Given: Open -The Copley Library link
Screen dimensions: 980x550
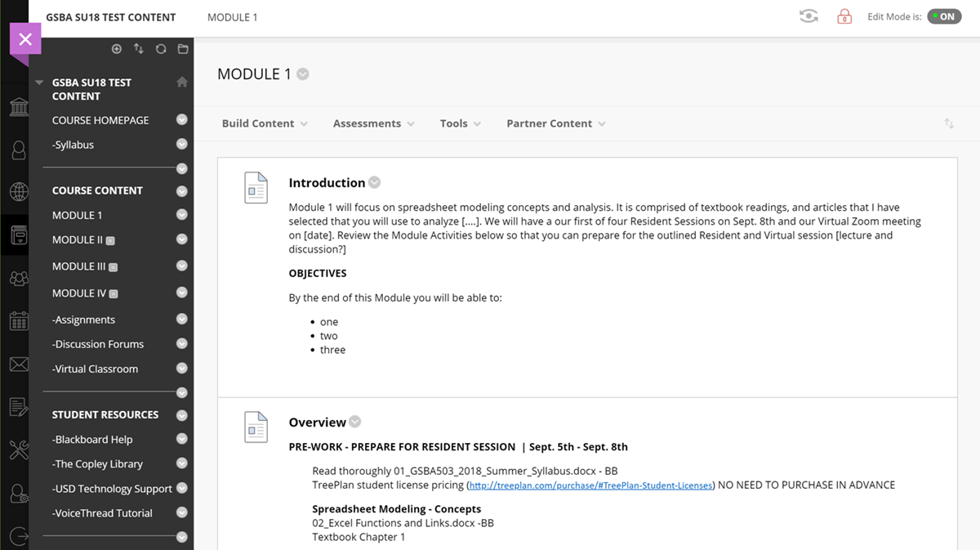Looking at the screenshot, I should coord(97,463).
